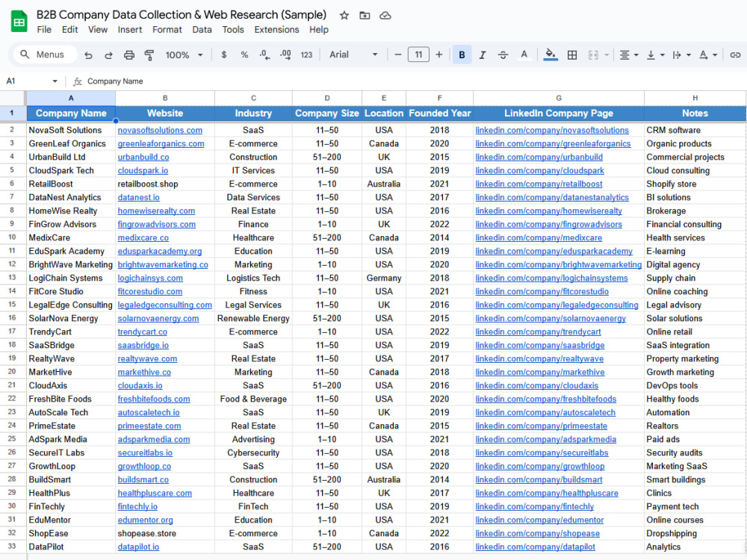Open the greenleaforganics.com link
This screenshot has width=747, height=560.
(x=161, y=143)
